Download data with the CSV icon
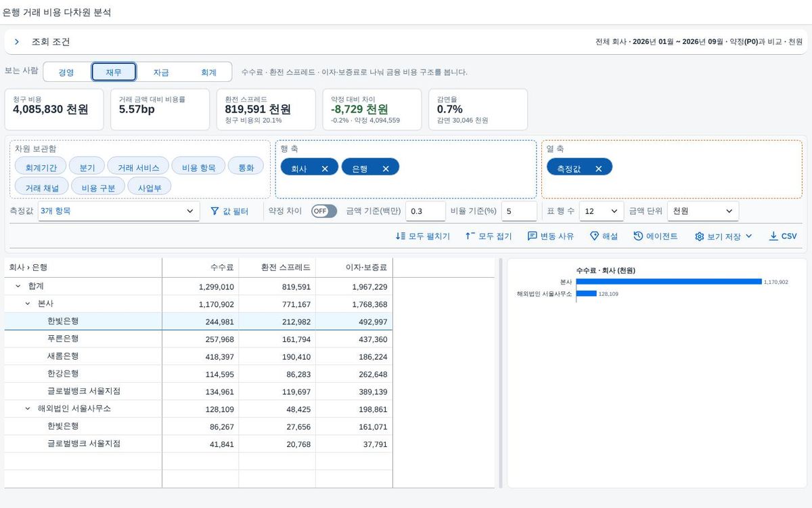812x508 pixels. click(x=773, y=236)
